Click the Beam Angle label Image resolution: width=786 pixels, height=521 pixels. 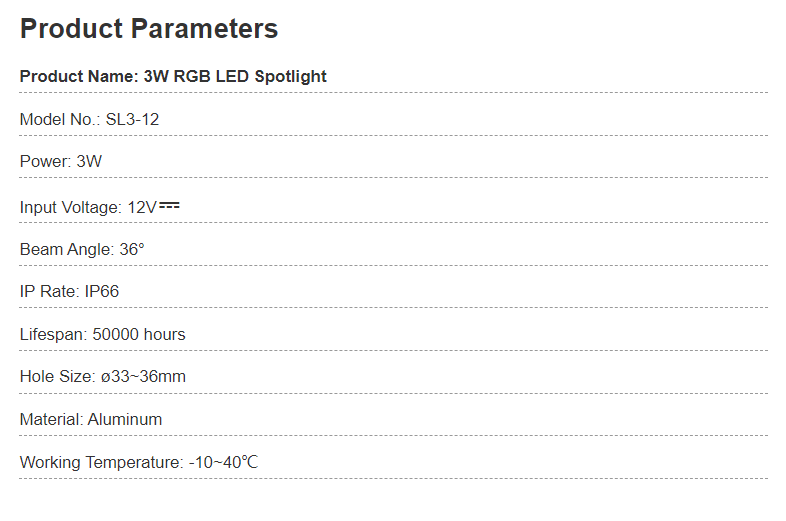65,250
